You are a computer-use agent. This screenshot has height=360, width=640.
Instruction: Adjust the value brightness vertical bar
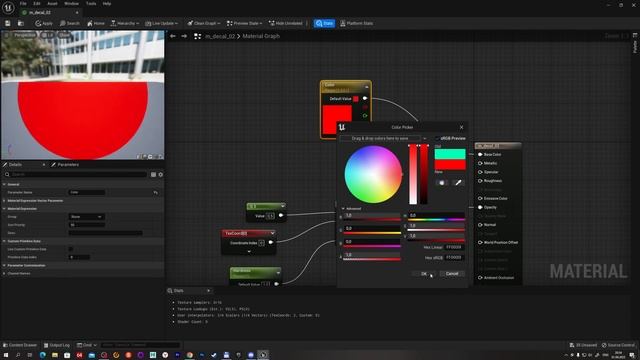[424, 174]
